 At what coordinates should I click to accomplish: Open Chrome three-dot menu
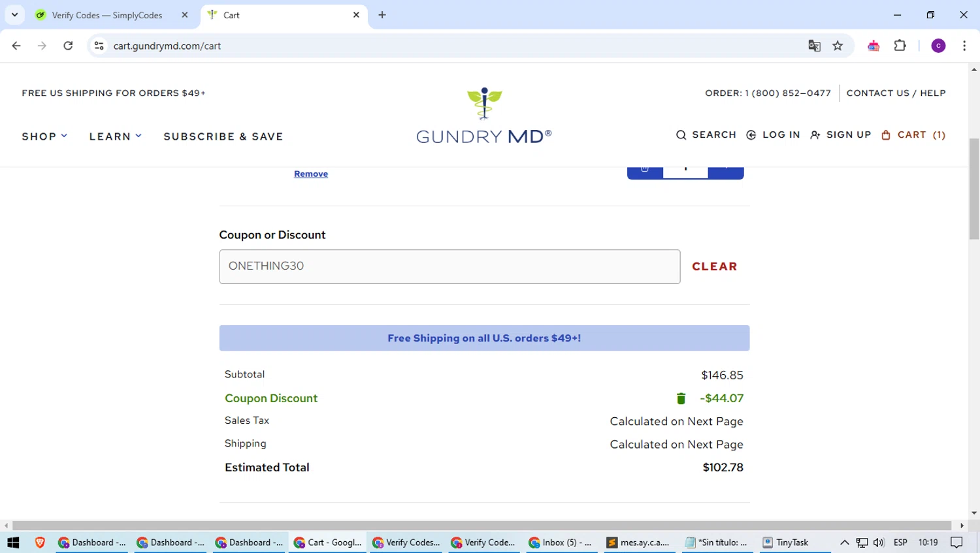tap(964, 46)
